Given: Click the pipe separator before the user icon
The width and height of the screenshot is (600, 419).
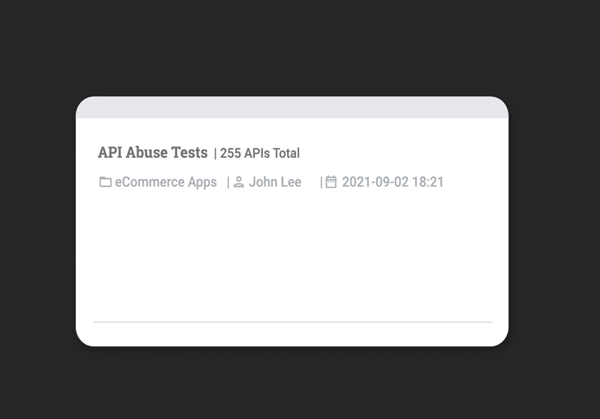Looking at the screenshot, I should 228,182.
